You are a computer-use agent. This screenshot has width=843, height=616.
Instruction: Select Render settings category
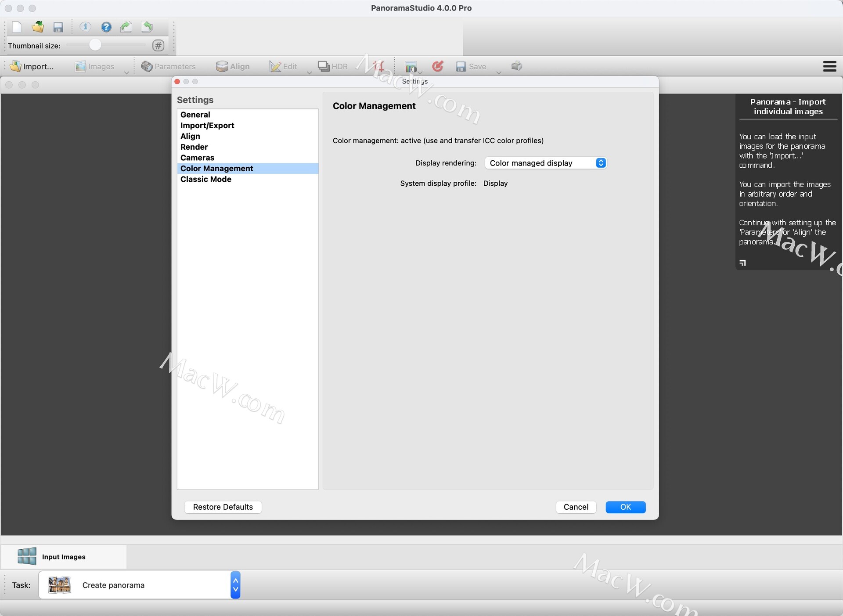(x=248, y=147)
